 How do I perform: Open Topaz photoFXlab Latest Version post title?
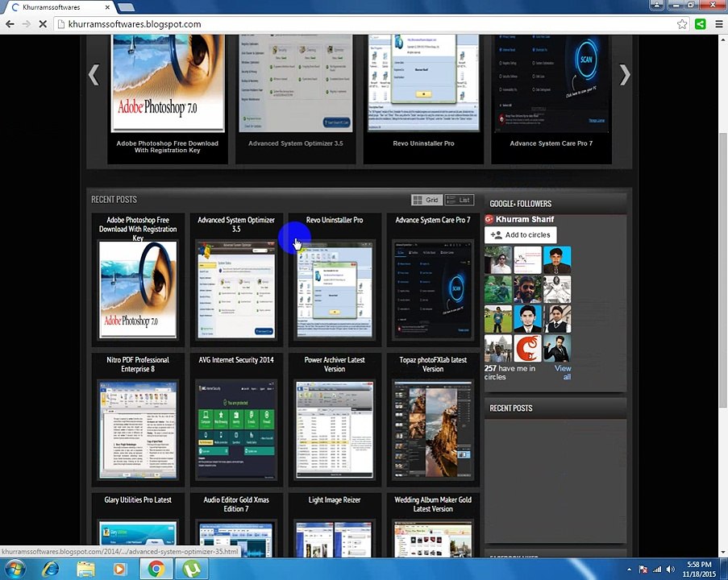pos(433,364)
